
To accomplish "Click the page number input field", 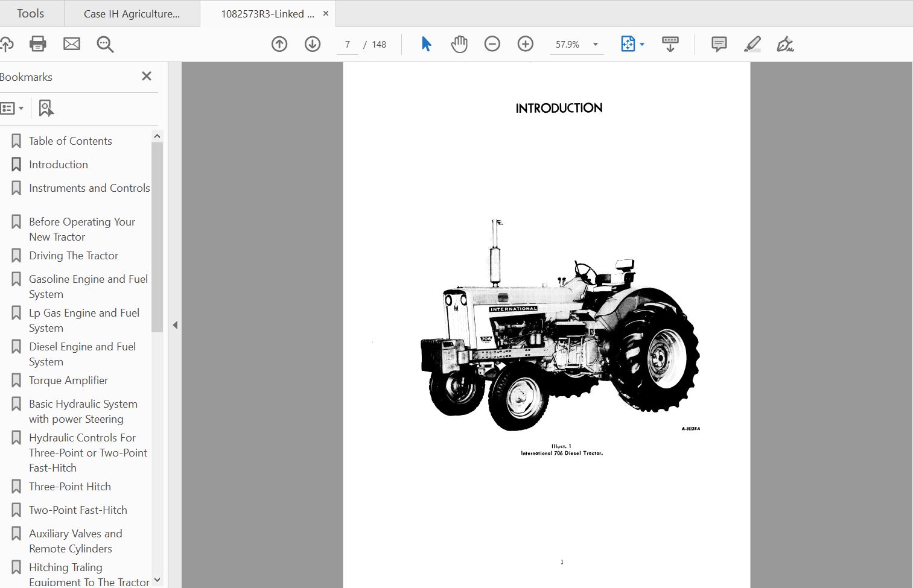I will point(348,45).
